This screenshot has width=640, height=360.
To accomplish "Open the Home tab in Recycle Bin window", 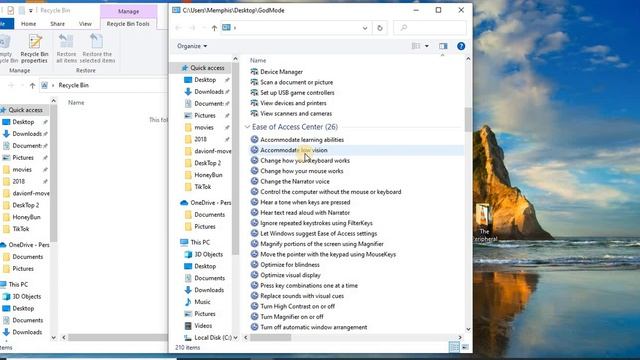I will (x=29, y=24).
